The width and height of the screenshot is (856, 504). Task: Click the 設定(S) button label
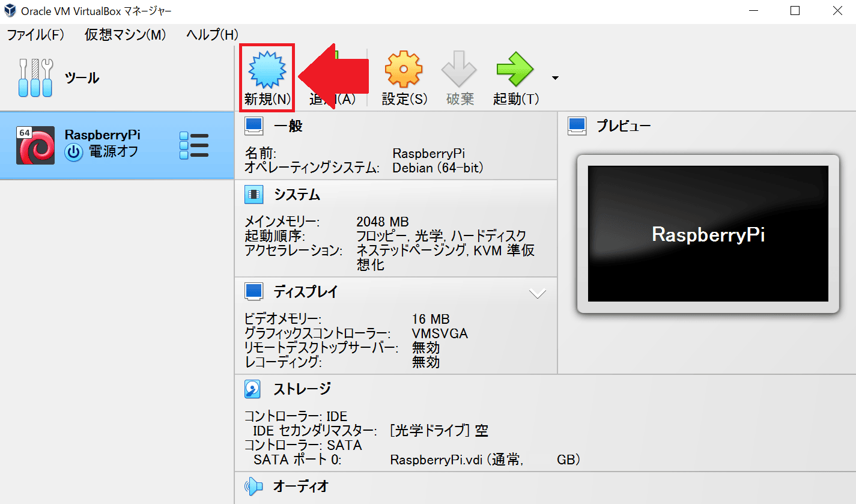[x=405, y=100]
